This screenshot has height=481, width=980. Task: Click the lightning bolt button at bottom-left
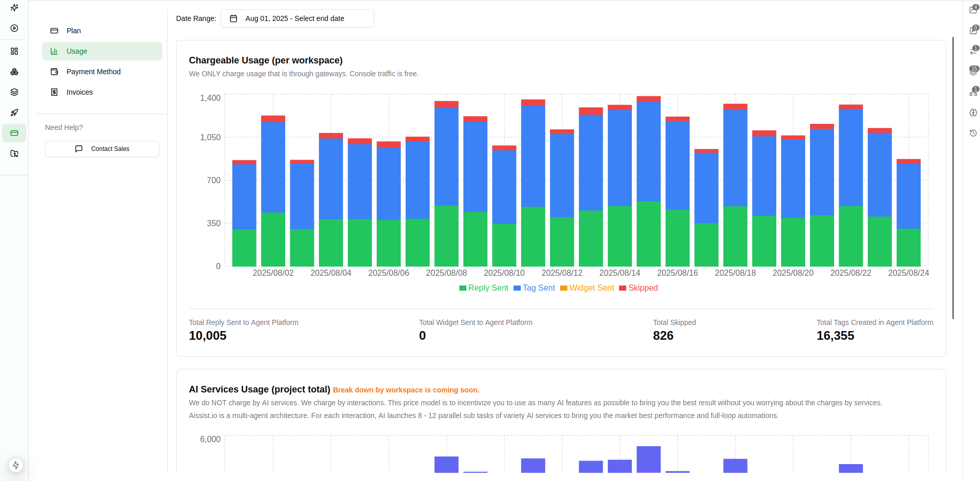pyautogui.click(x=16, y=465)
